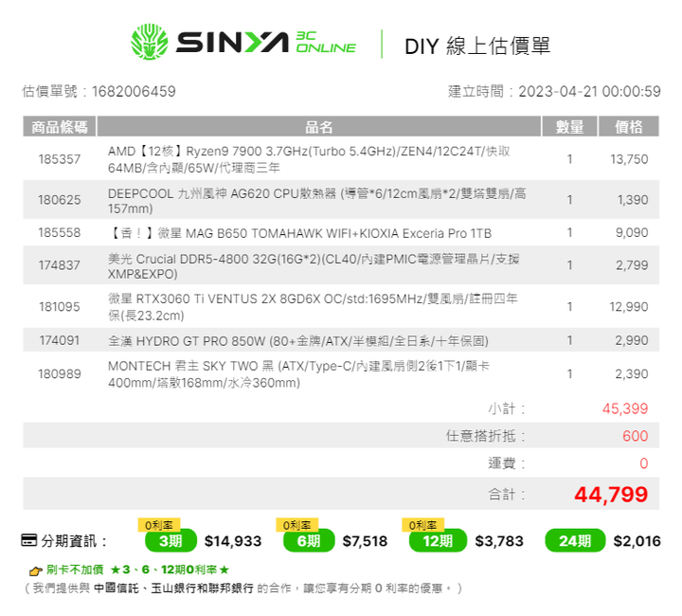
Task: Click the Crucial DDR5-4800 32G product name
Action: (x=314, y=266)
